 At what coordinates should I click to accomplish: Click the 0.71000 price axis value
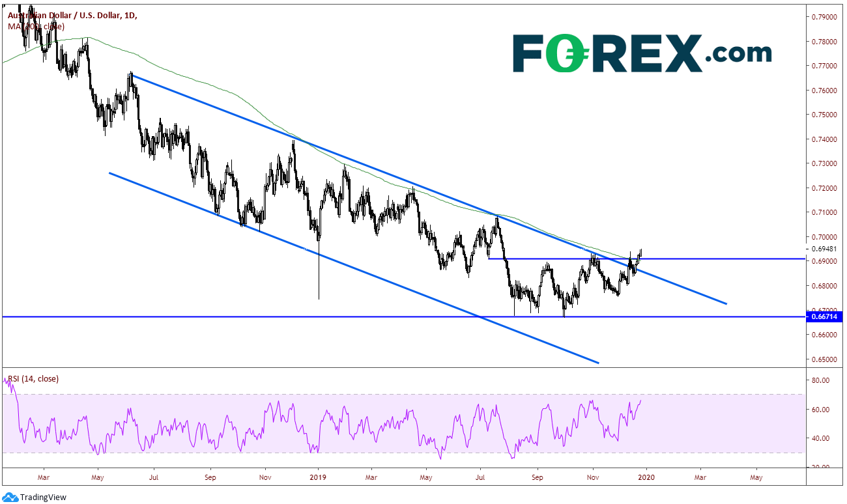[825, 212]
